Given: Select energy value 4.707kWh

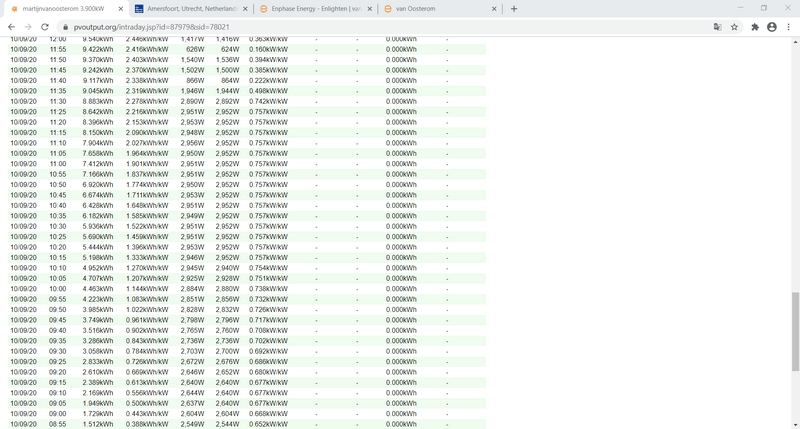Looking at the screenshot, I should 98,279.
